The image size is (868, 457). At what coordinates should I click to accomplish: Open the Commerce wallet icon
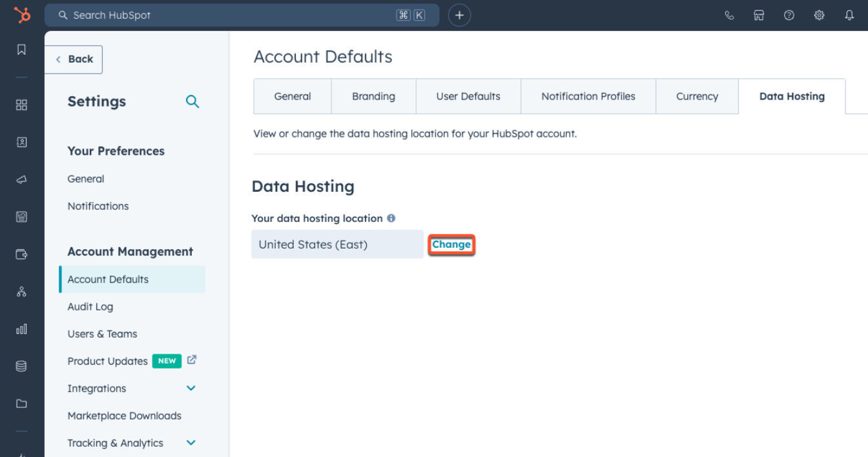click(x=21, y=254)
